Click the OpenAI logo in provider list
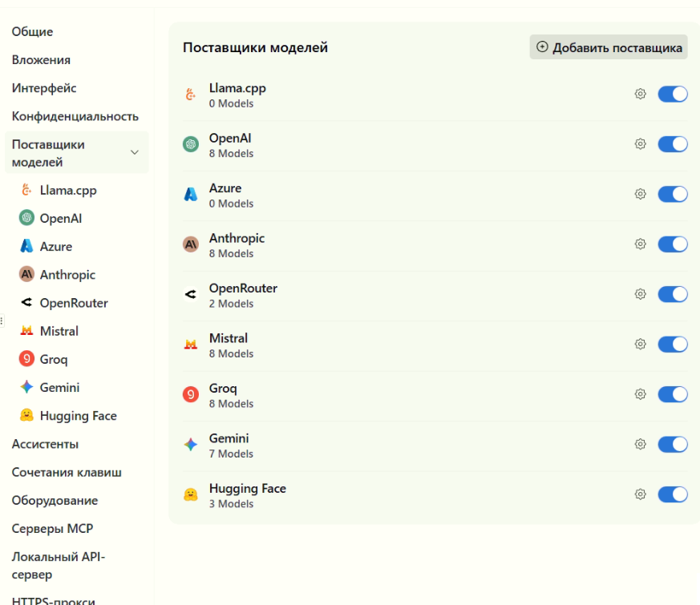 (x=191, y=144)
